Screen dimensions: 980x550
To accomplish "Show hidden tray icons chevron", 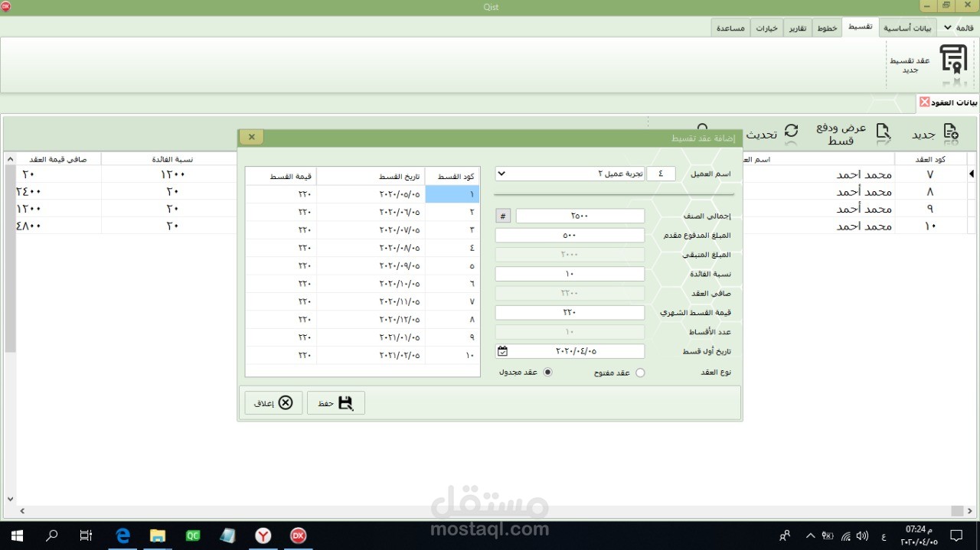I will tap(810, 535).
